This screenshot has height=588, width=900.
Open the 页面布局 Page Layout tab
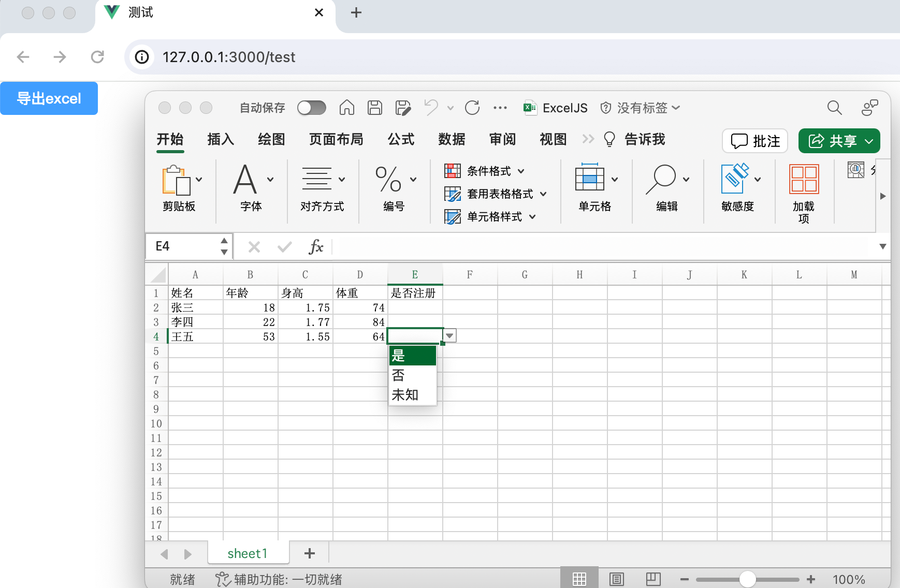[336, 139]
